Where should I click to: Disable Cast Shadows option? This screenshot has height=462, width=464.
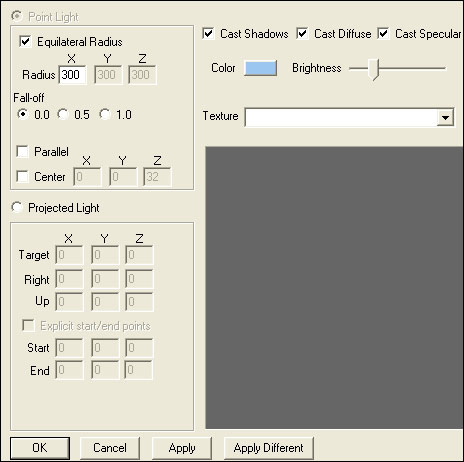coord(208,34)
